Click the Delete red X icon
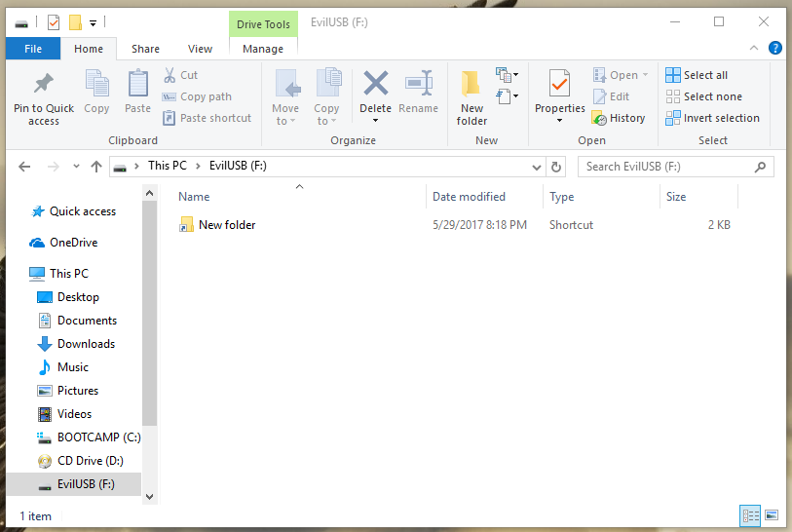This screenshot has height=532, width=792. [376, 83]
